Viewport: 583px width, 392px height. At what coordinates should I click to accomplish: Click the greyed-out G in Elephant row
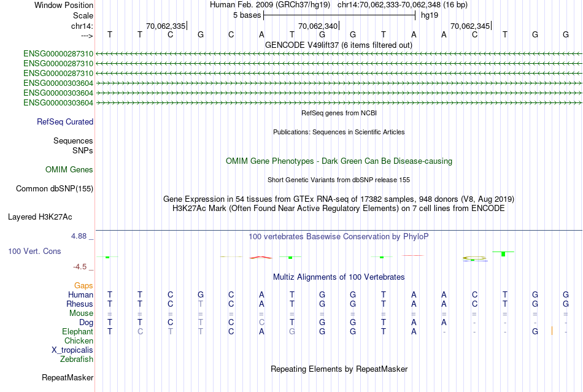pos(292,331)
